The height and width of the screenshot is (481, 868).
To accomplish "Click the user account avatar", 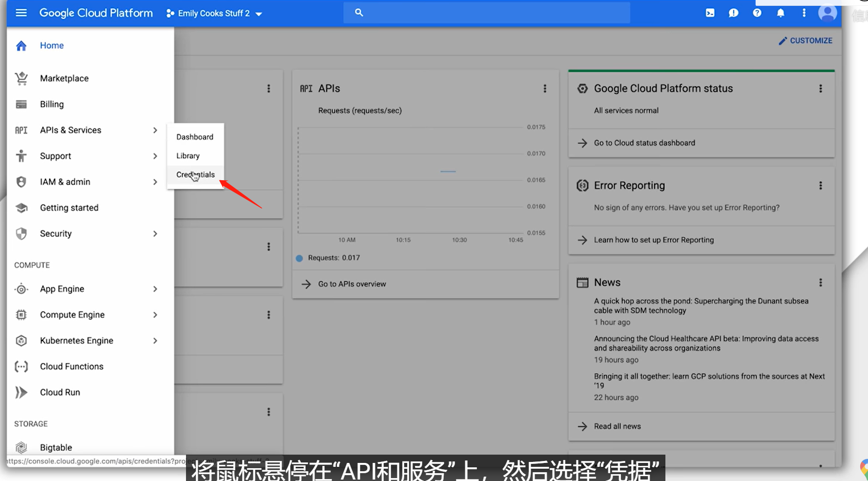I will coord(827,13).
